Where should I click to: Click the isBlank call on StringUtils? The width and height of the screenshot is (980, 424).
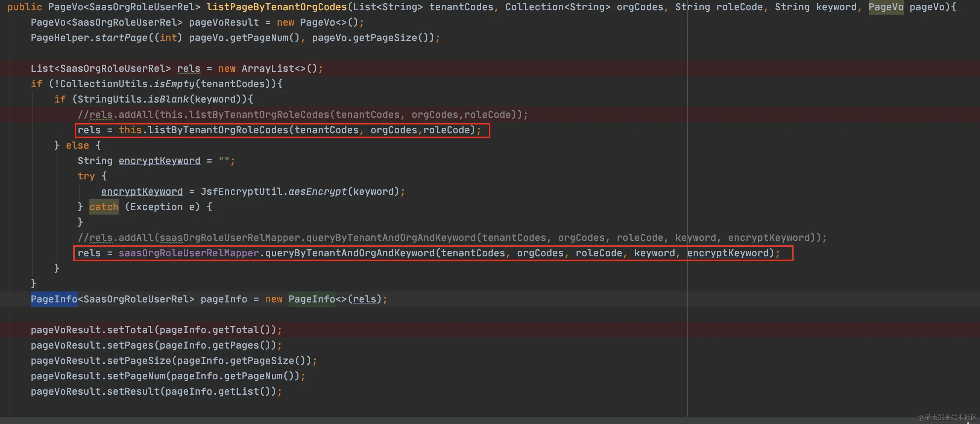[168, 100]
